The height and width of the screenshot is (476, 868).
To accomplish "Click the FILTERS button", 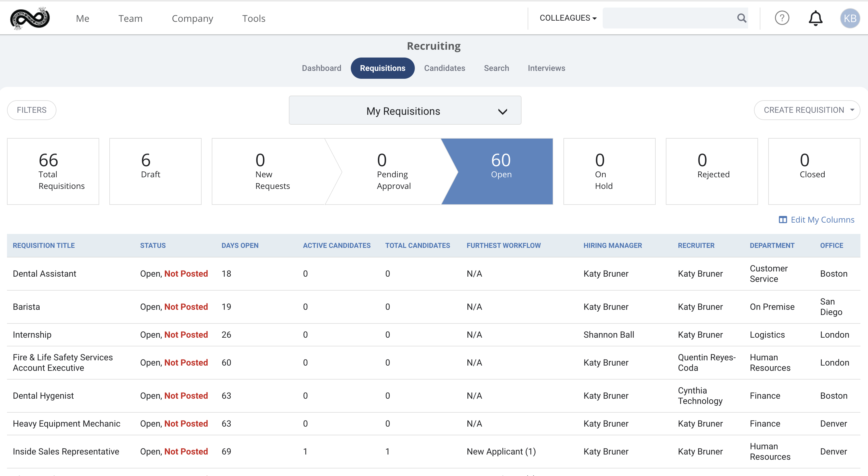I will (x=32, y=110).
